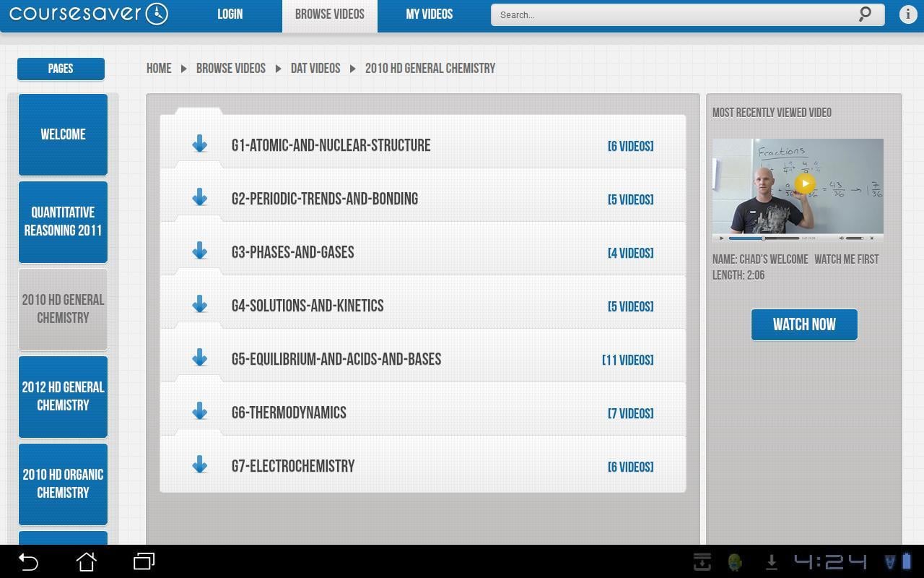Open the Login tab
Image resolution: width=924 pixels, height=578 pixels.
[x=230, y=14]
